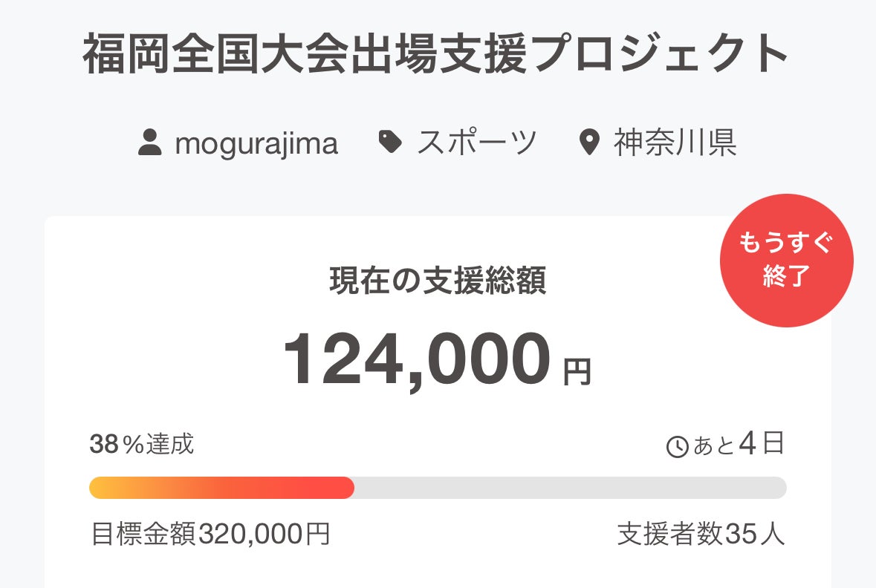Open the mogurajima owner profile link
This screenshot has height=588, width=876.
256,143
